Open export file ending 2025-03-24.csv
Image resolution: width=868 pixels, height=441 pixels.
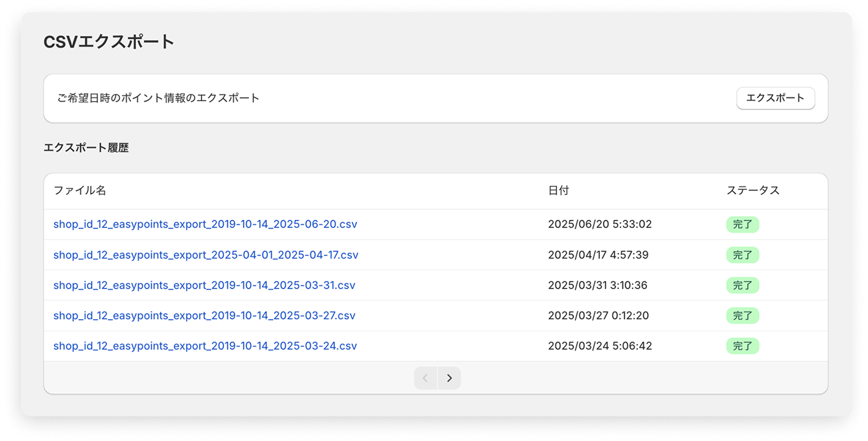click(x=205, y=346)
